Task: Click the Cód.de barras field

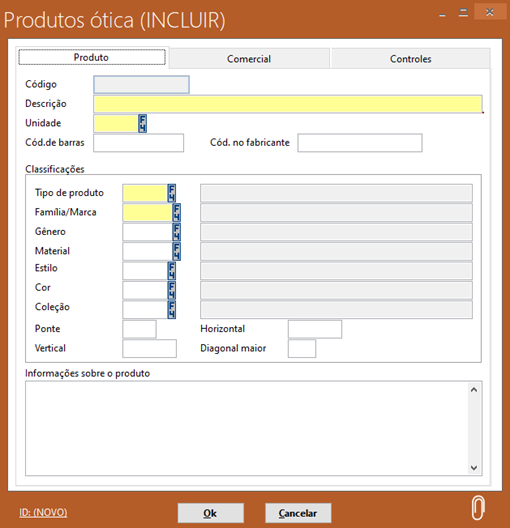Action: (x=139, y=143)
